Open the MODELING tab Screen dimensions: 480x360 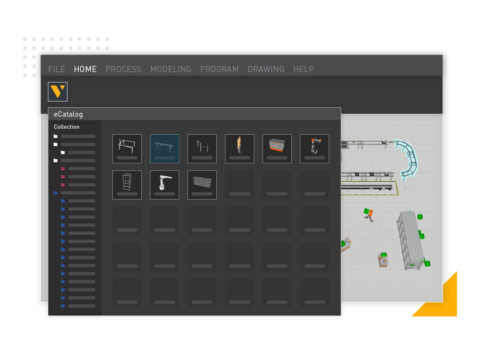(x=171, y=69)
